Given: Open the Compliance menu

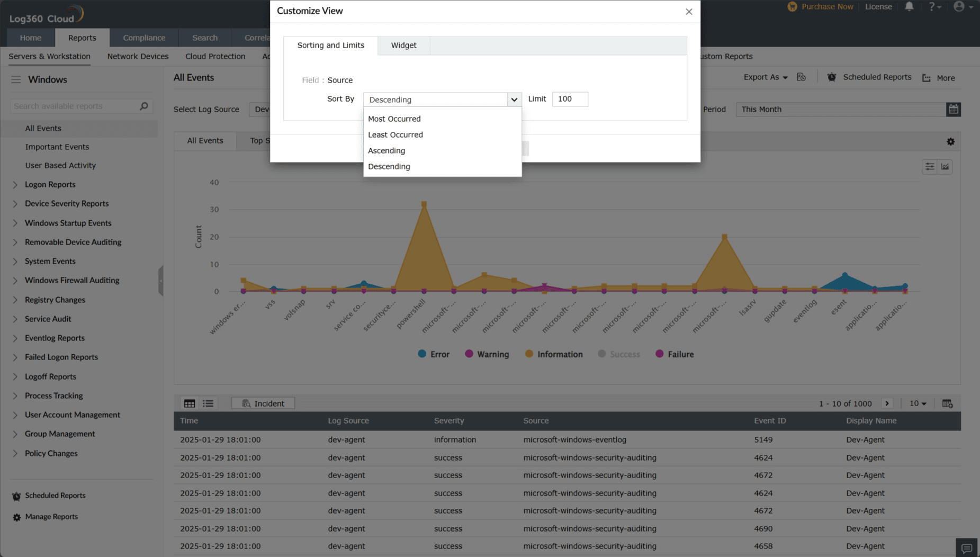Looking at the screenshot, I should 144,38.
